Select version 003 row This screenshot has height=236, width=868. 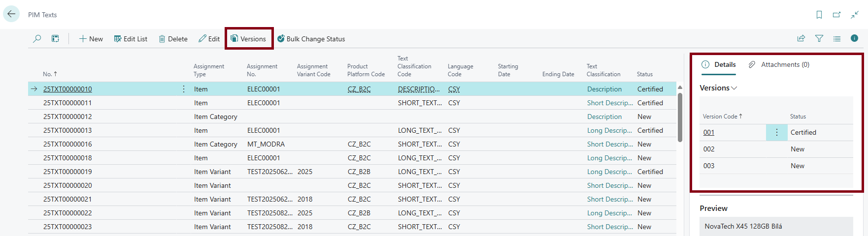click(776, 166)
